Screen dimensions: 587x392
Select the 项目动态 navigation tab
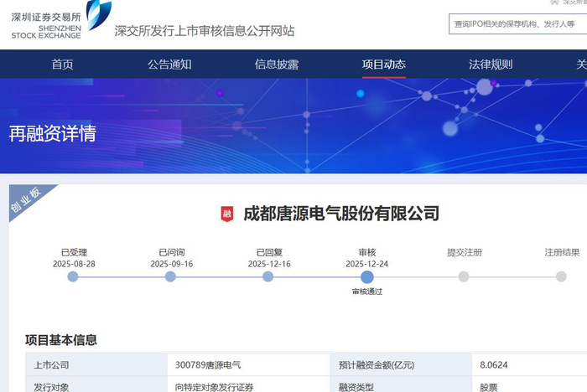pyautogui.click(x=384, y=64)
